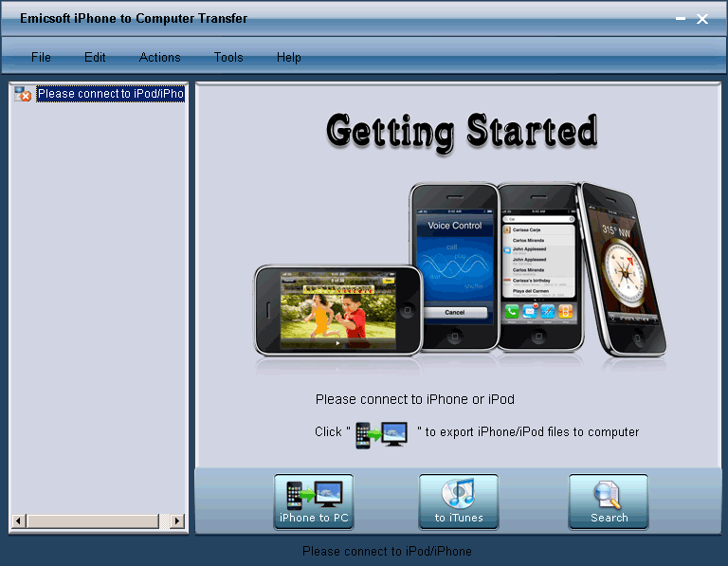Viewport: 728px width, 566px height.
Task: Click the disconnected device icon in tree
Action: pyautogui.click(x=23, y=94)
